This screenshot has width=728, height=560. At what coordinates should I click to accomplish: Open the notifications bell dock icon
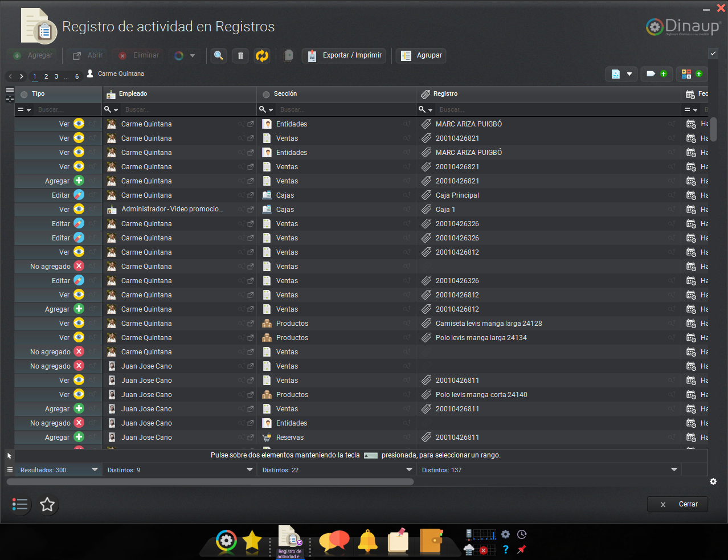[x=367, y=541]
